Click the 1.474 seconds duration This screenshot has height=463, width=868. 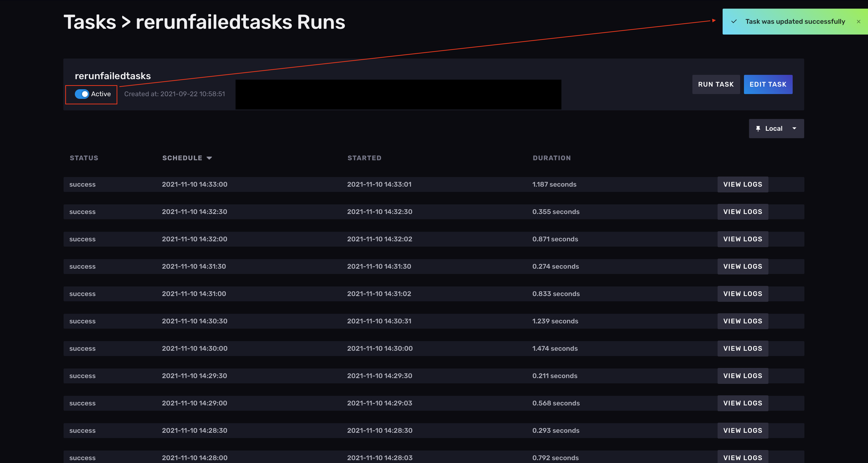[x=555, y=348]
